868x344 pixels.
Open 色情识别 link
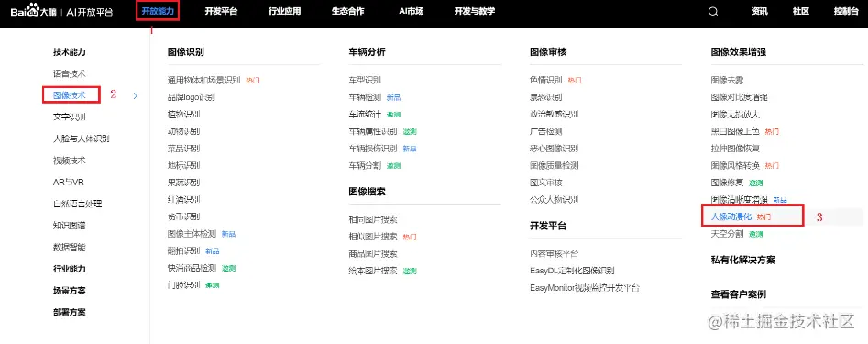click(545, 81)
